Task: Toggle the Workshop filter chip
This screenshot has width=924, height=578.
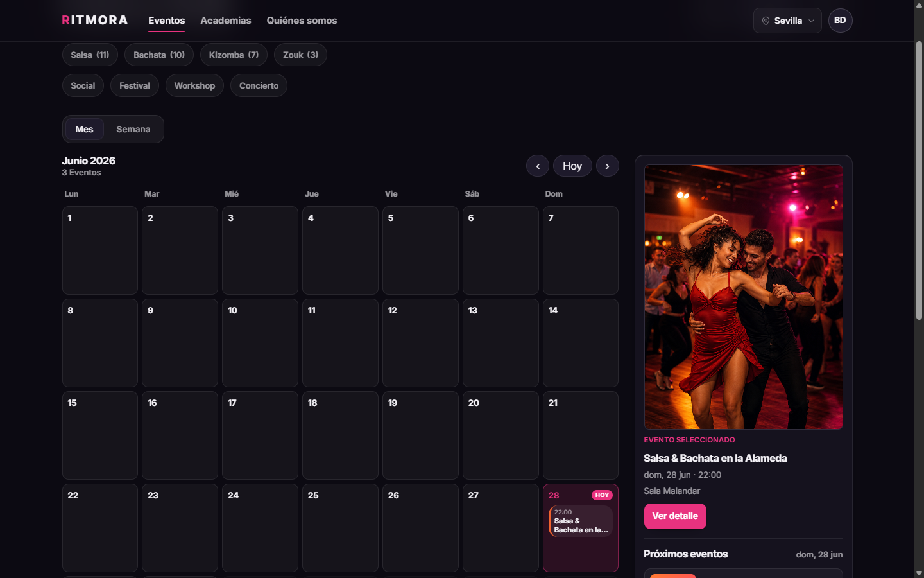Action: pyautogui.click(x=194, y=85)
